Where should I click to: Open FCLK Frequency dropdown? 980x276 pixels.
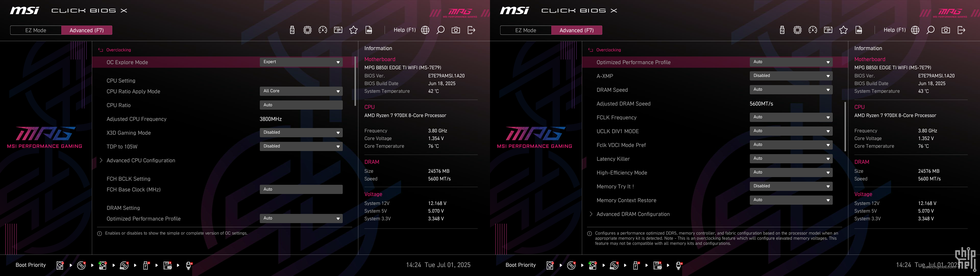[x=791, y=117]
